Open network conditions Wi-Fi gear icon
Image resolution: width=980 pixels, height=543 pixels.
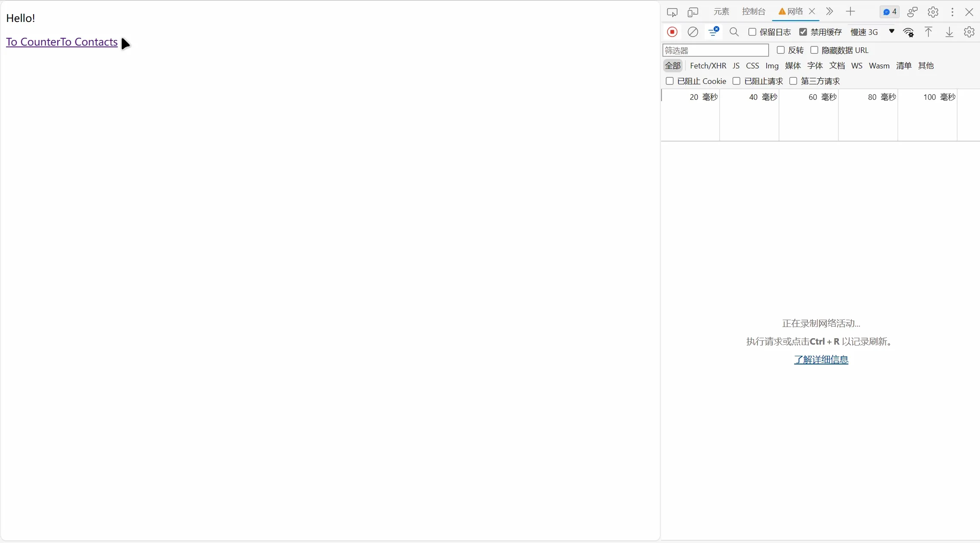coord(909,32)
